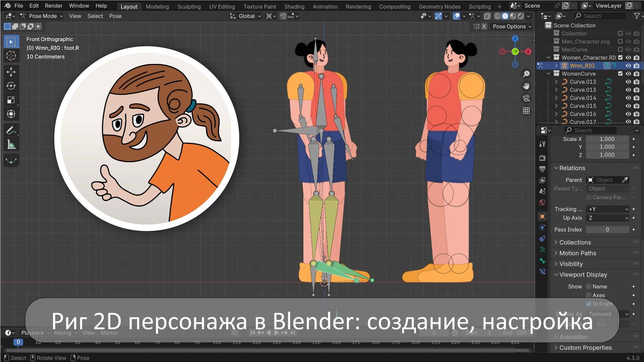Select the Rotate tool in the toolbar

tap(11, 86)
